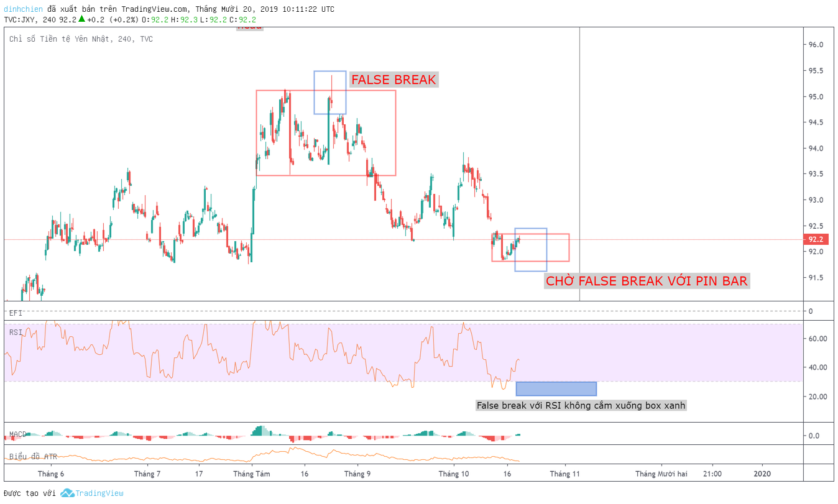Click the 95.0 price axis label
The image size is (838, 504).
(x=816, y=97)
